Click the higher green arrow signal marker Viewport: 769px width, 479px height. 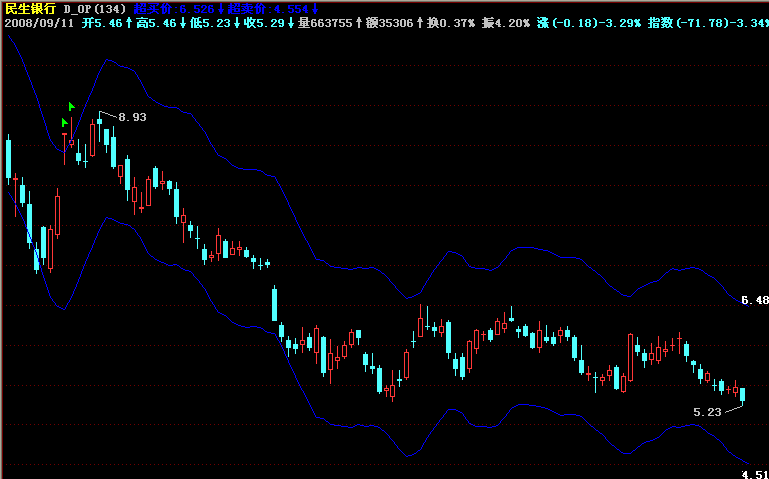click(72, 106)
